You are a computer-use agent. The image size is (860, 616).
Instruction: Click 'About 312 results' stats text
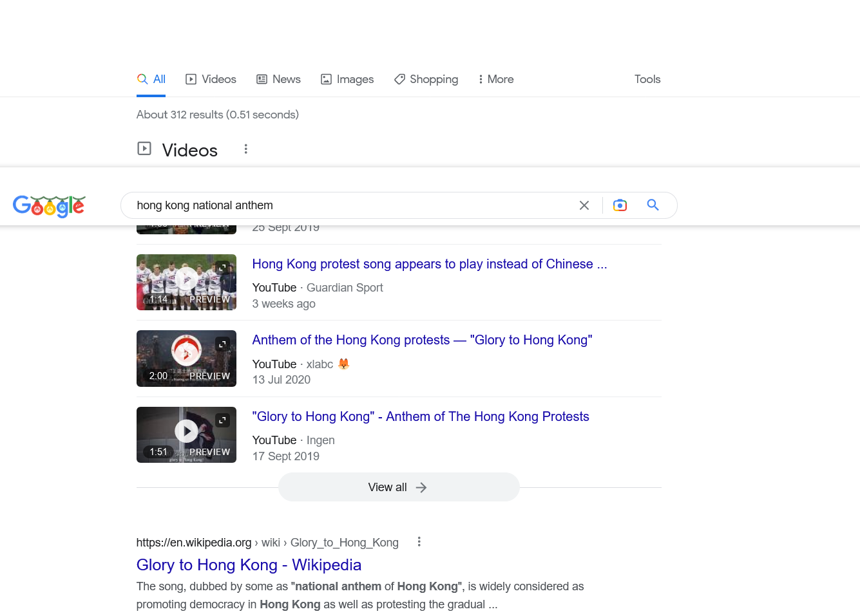click(218, 115)
